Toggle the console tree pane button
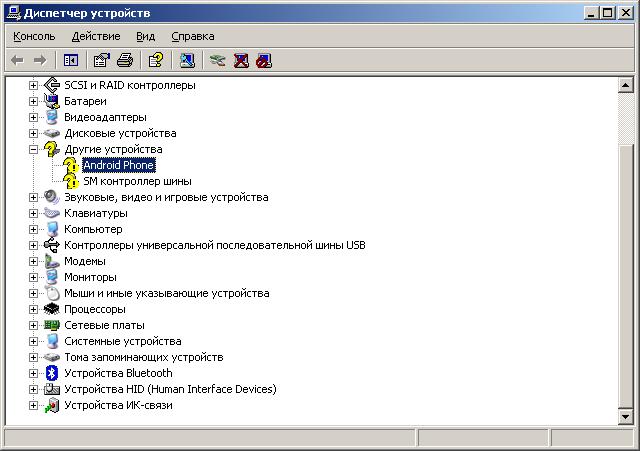The height and width of the screenshot is (451, 640). [x=71, y=61]
